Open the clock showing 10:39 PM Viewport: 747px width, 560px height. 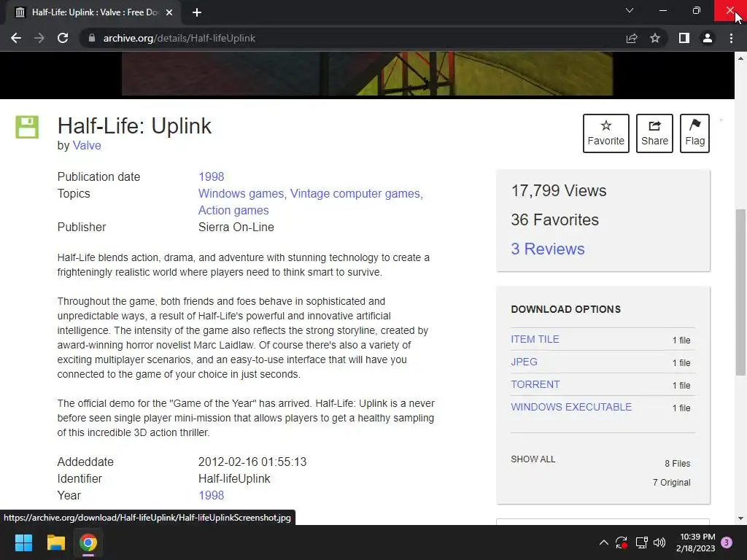pyautogui.click(x=695, y=542)
